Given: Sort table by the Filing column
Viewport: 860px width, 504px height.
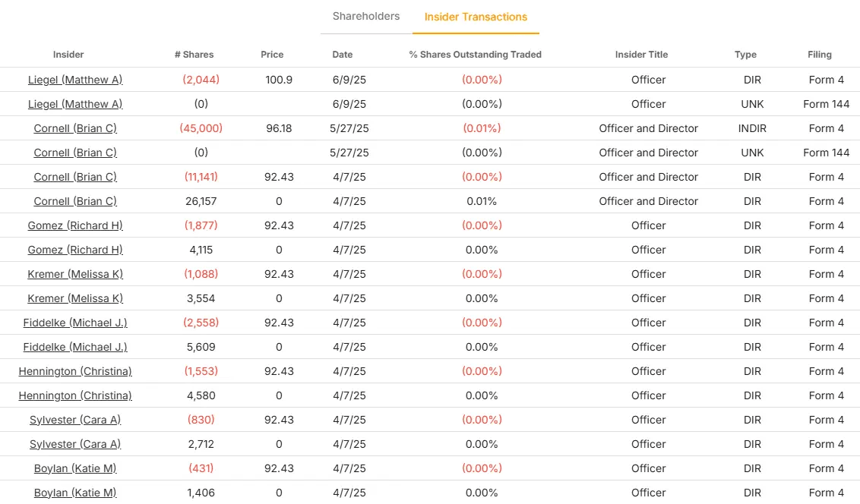Looking at the screenshot, I should [820, 55].
